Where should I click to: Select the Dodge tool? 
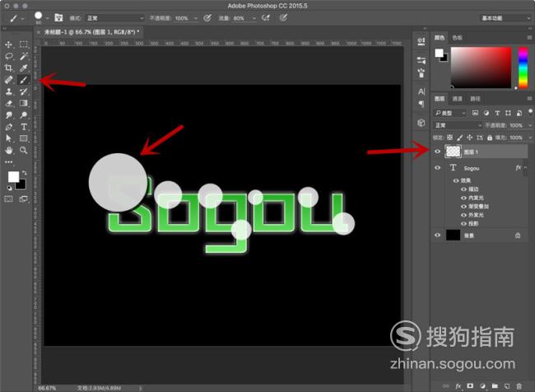pyautogui.click(x=24, y=115)
